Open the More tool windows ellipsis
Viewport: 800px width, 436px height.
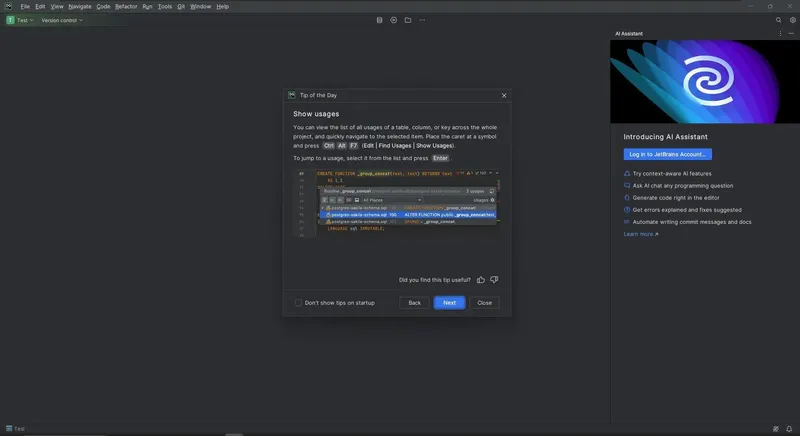click(x=422, y=20)
